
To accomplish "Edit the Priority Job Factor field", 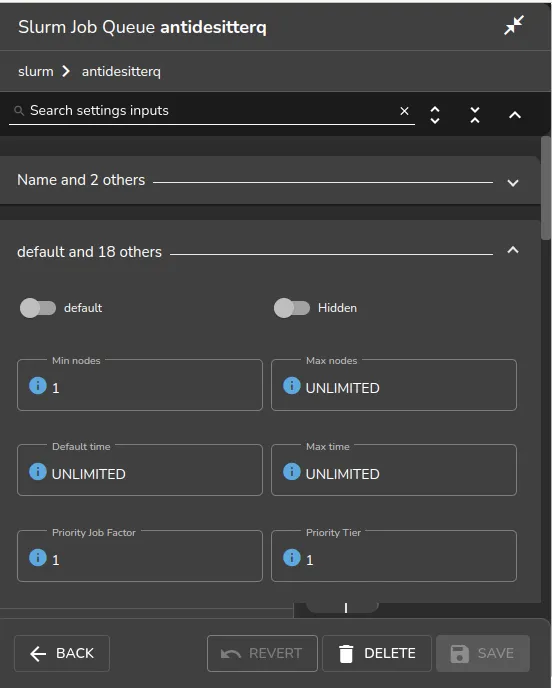I will point(140,556).
